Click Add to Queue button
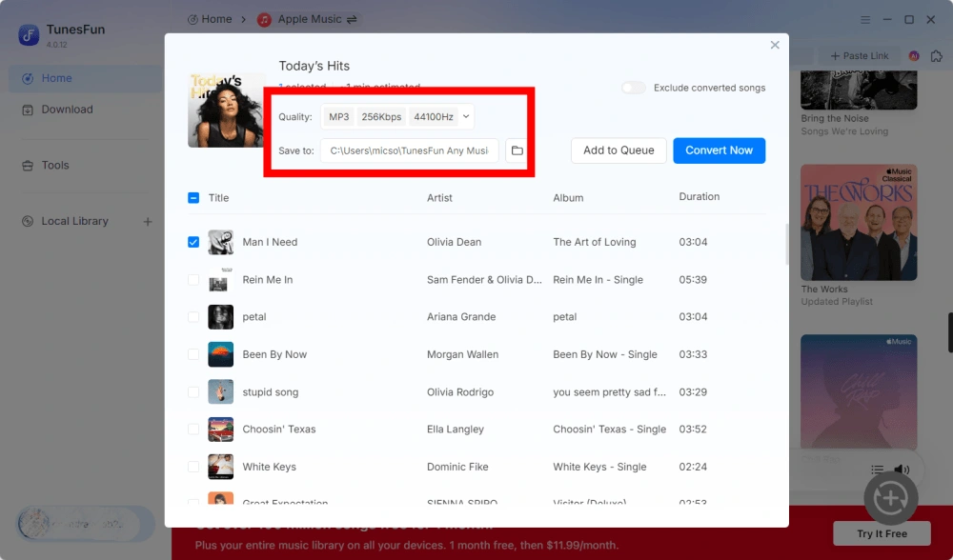The image size is (953, 560). [618, 150]
